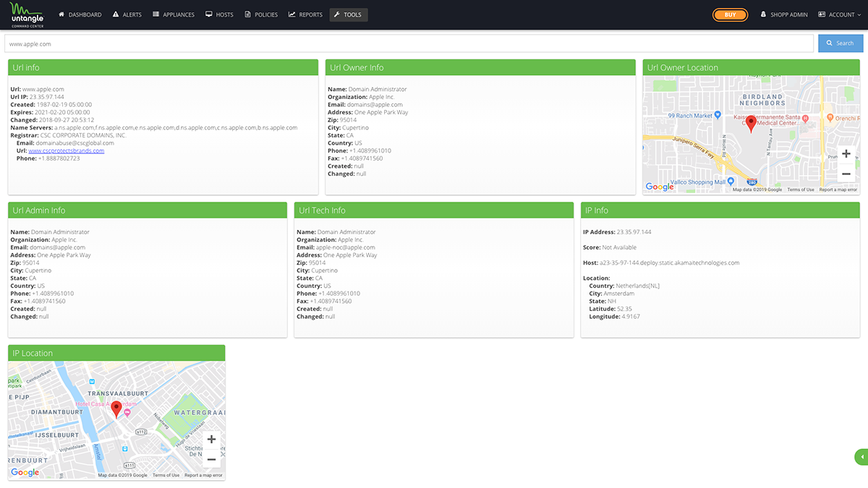Select the Vallco Shopping Mall map marker
The image size is (868, 488).
(731, 181)
